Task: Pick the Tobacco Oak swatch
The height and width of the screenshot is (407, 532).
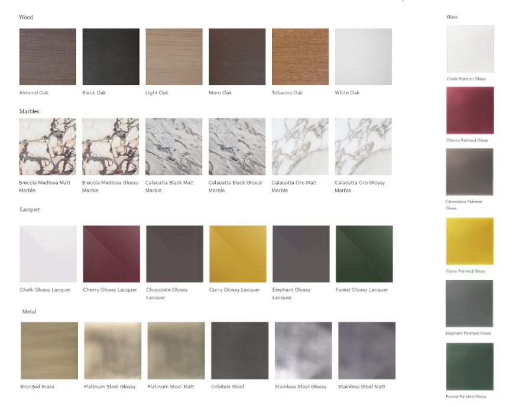Action: click(x=300, y=57)
